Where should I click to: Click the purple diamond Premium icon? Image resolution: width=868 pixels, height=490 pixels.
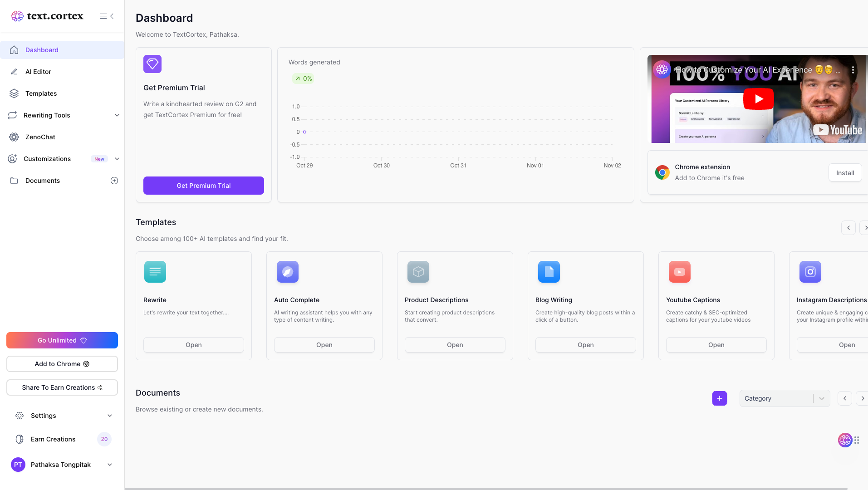(x=152, y=64)
